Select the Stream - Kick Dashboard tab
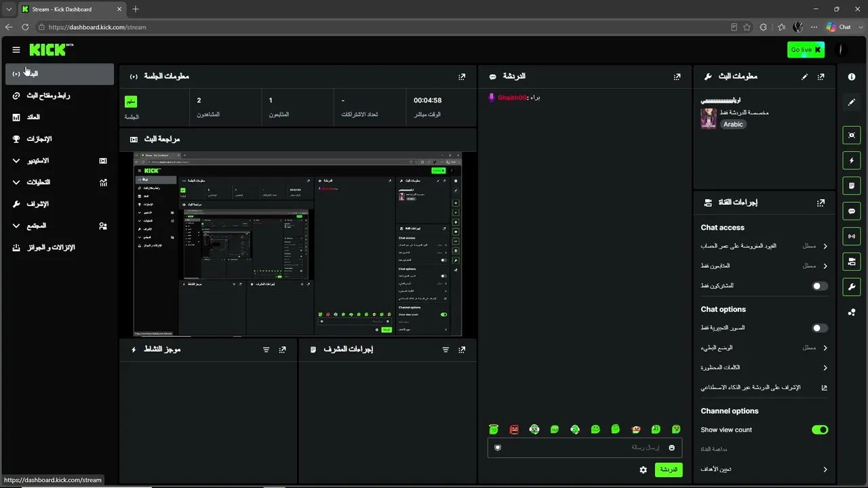This screenshot has width=868, height=488. coord(71,9)
